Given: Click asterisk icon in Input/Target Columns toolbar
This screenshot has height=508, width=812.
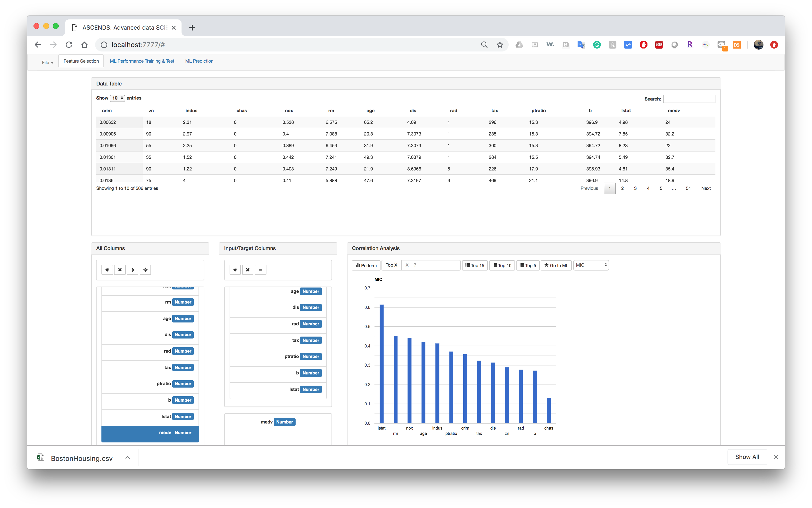Looking at the screenshot, I should click(235, 270).
